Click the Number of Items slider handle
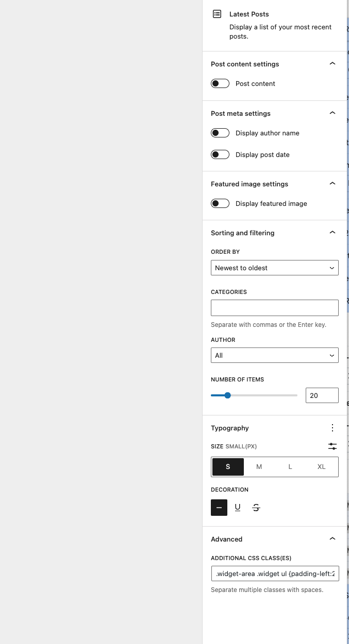The height and width of the screenshot is (644, 349). click(227, 395)
